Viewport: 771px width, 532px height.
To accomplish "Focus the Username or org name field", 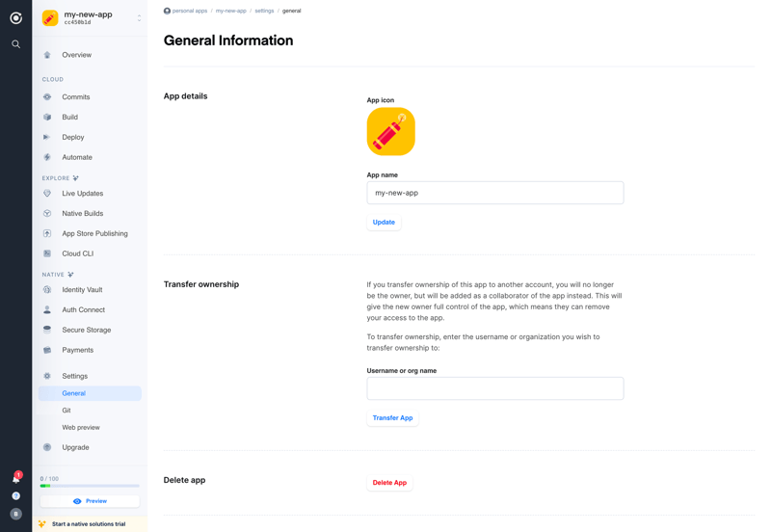I will (495, 388).
